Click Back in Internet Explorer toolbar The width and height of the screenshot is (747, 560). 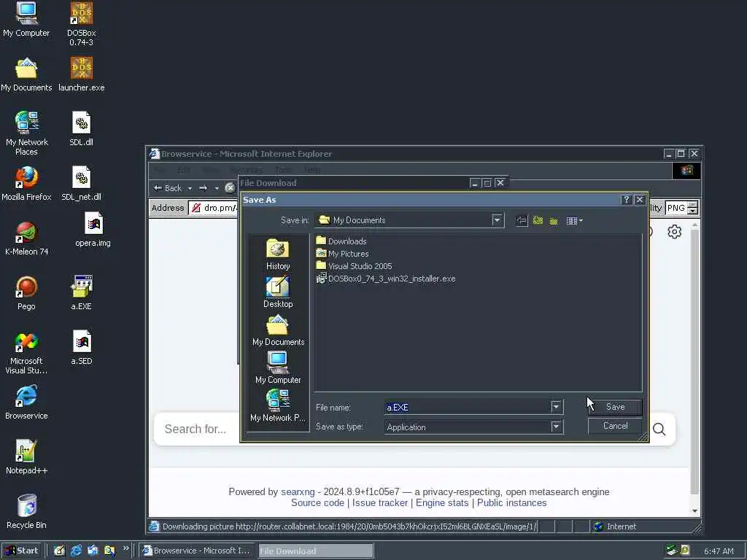tap(168, 188)
